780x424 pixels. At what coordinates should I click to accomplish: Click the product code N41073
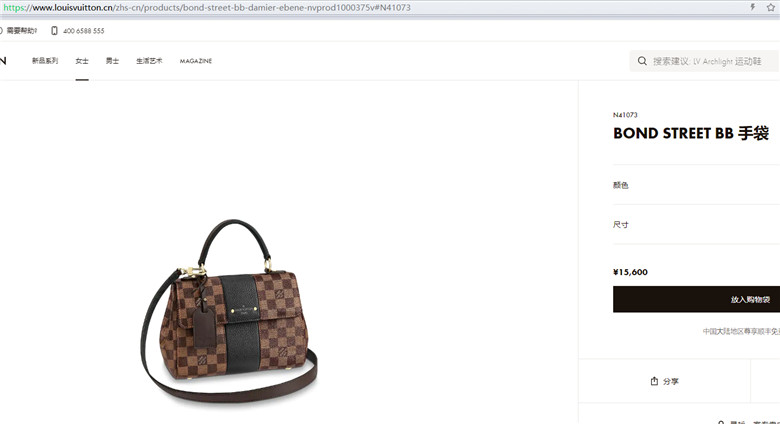tap(625, 115)
